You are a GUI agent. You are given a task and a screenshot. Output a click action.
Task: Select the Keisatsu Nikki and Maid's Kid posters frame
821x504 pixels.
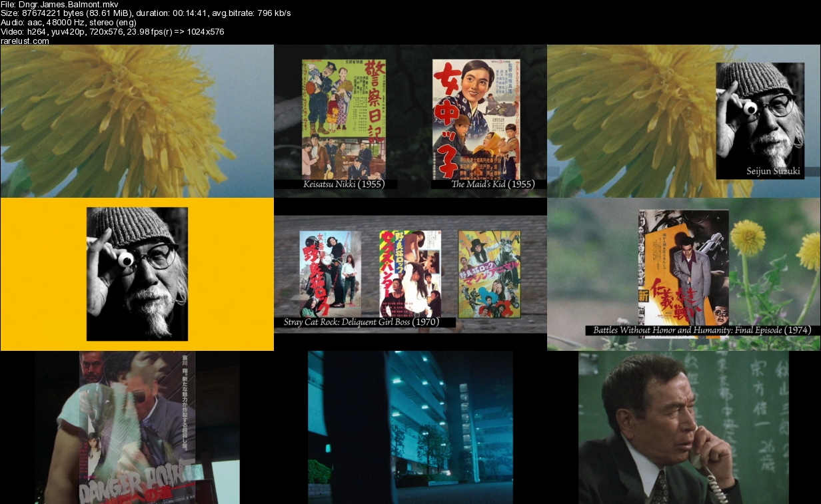pyautogui.click(x=410, y=121)
